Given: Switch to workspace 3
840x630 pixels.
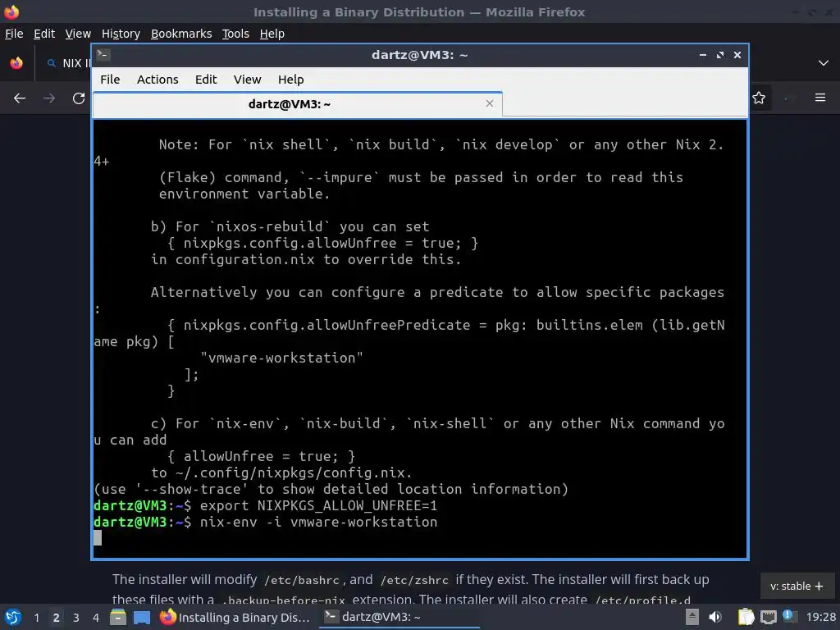Looking at the screenshot, I should (76, 618).
